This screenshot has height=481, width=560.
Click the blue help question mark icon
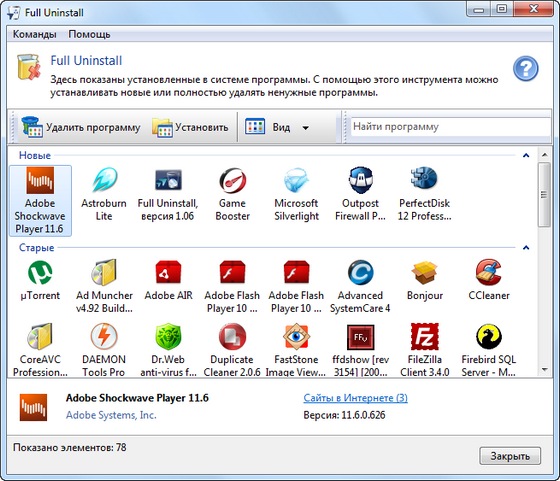526,68
